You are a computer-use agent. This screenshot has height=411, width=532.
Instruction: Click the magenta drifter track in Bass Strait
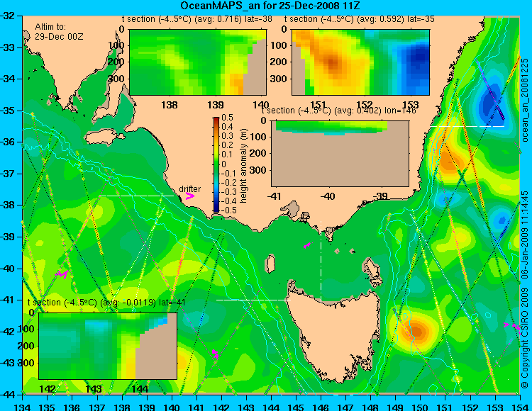307,245
